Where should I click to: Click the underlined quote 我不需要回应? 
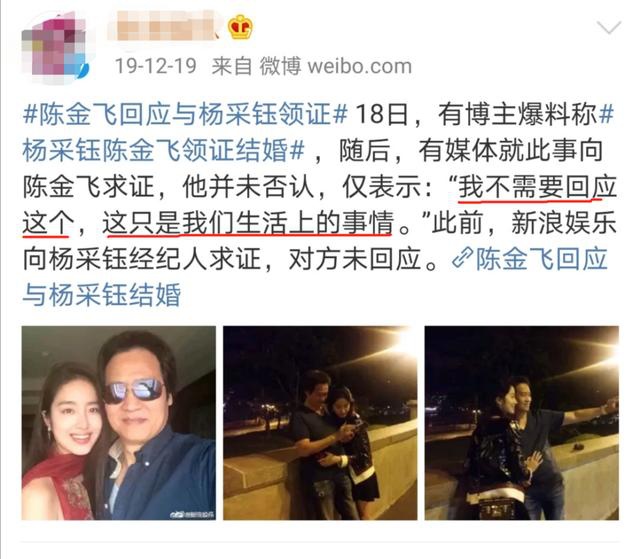pos(537,187)
